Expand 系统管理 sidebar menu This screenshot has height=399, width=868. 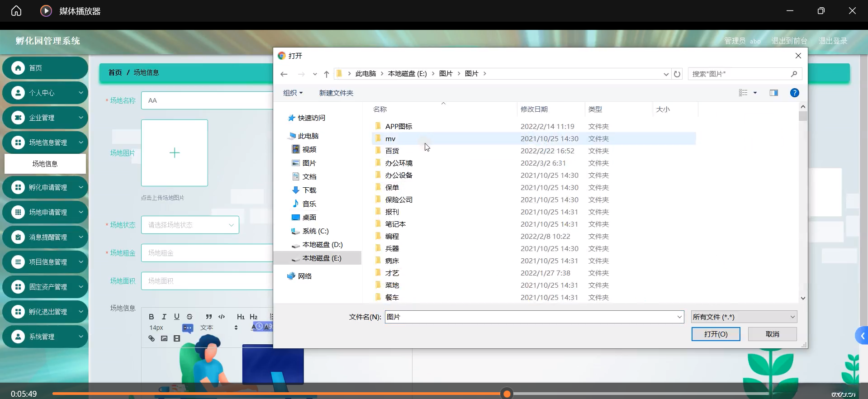45,337
